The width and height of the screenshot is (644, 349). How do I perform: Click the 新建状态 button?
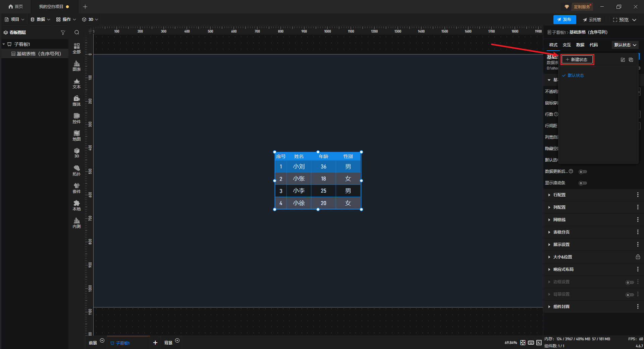click(577, 60)
